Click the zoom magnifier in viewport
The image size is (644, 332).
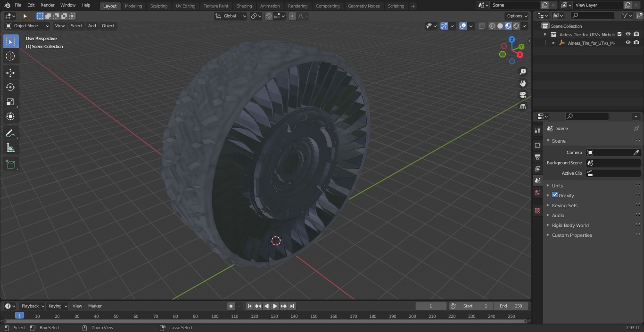point(522,72)
